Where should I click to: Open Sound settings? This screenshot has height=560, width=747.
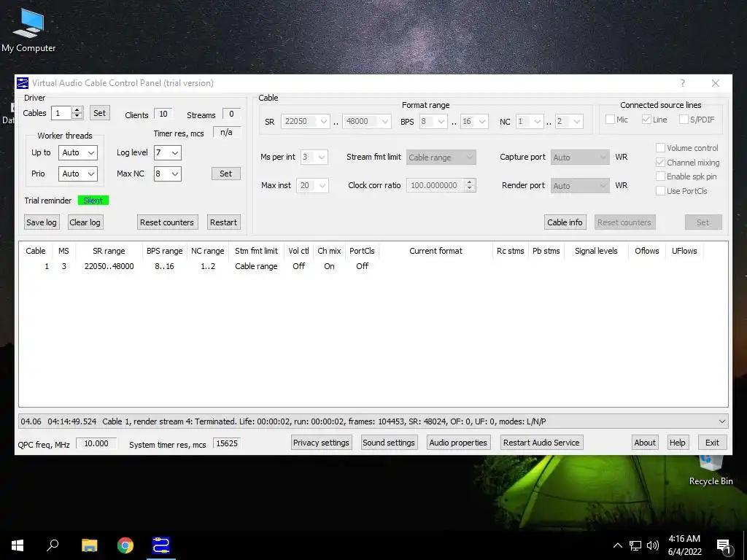click(x=388, y=443)
